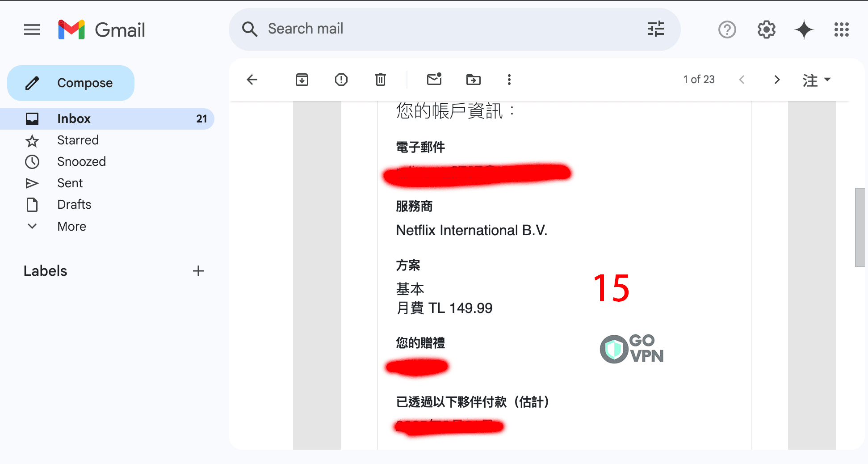The image size is (868, 464).
Task: Open search options filters
Action: point(655,29)
